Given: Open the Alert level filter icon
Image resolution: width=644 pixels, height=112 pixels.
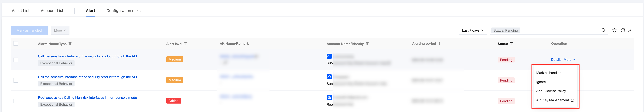Looking at the screenshot, I should [185, 44].
